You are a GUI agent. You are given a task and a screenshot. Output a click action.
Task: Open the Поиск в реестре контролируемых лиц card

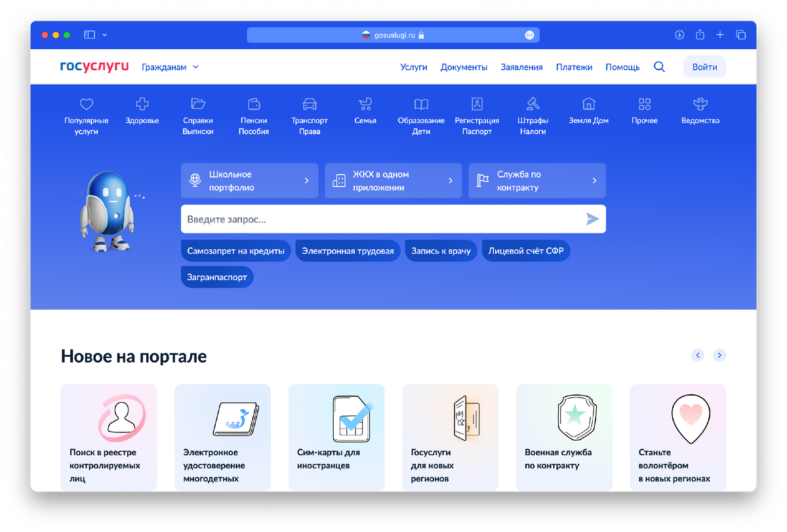[109, 437]
